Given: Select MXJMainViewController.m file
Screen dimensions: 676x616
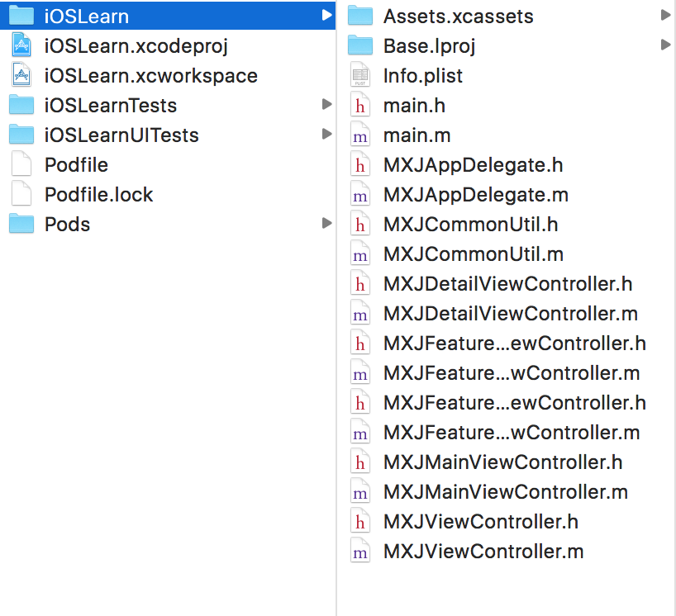Looking at the screenshot, I should coord(505,492).
